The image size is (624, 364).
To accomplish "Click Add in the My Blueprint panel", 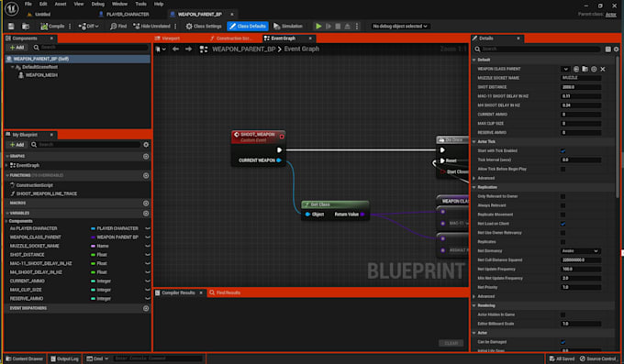I will [x=17, y=144].
